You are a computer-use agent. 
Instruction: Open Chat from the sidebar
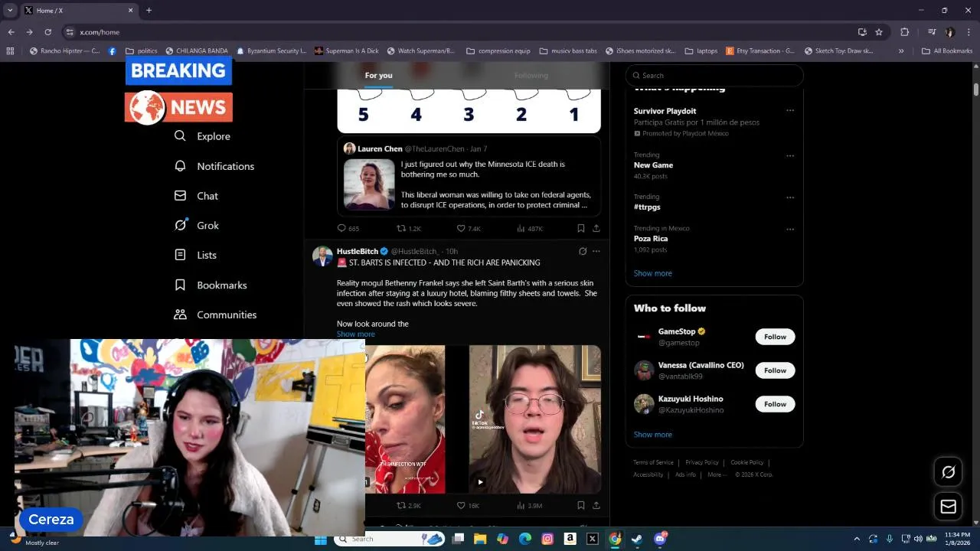(x=196, y=196)
